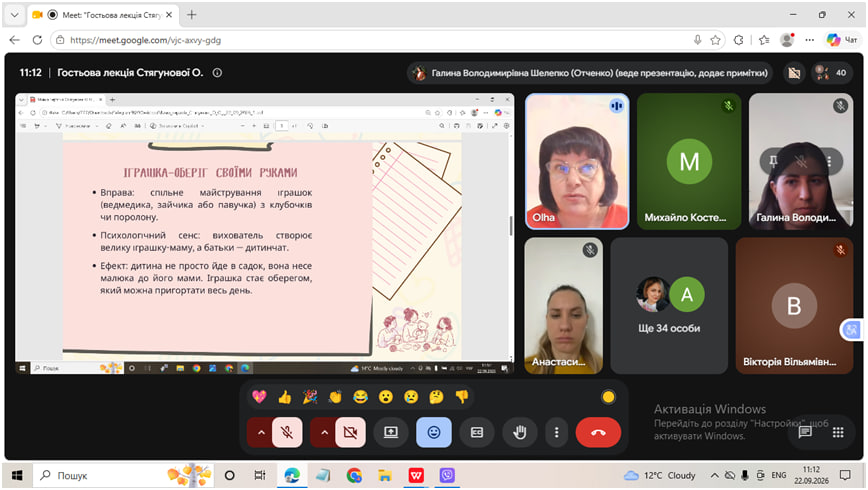Open a new browser tab
The height and width of the screenshot is (490, 868).
(x=192, y=15)
